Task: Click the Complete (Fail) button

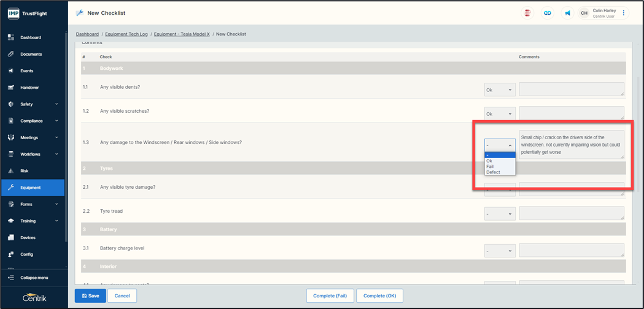Action: [330, 296]
